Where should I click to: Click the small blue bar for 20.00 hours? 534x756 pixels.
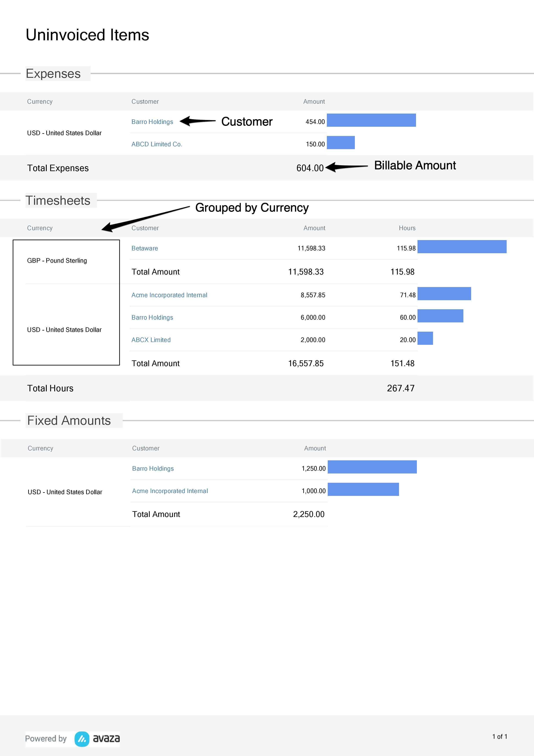pyautogui.click(x=425, y=339)
